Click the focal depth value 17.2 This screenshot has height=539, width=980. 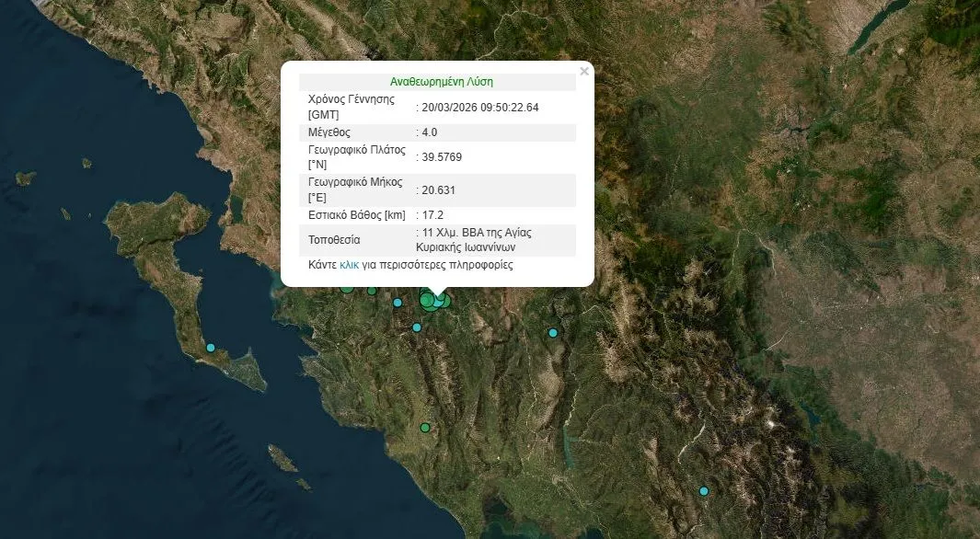coord(433,215)
